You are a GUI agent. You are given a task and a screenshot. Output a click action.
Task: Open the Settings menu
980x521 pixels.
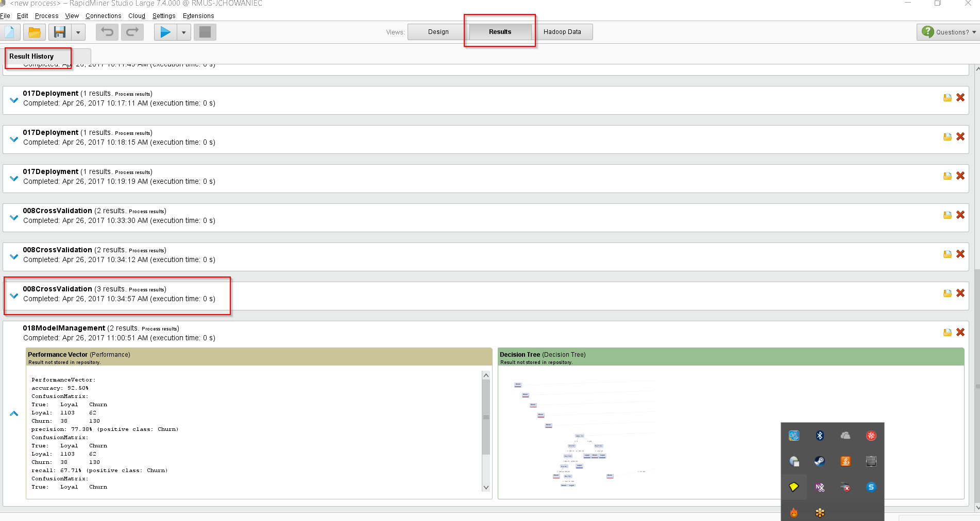[164, 16]
